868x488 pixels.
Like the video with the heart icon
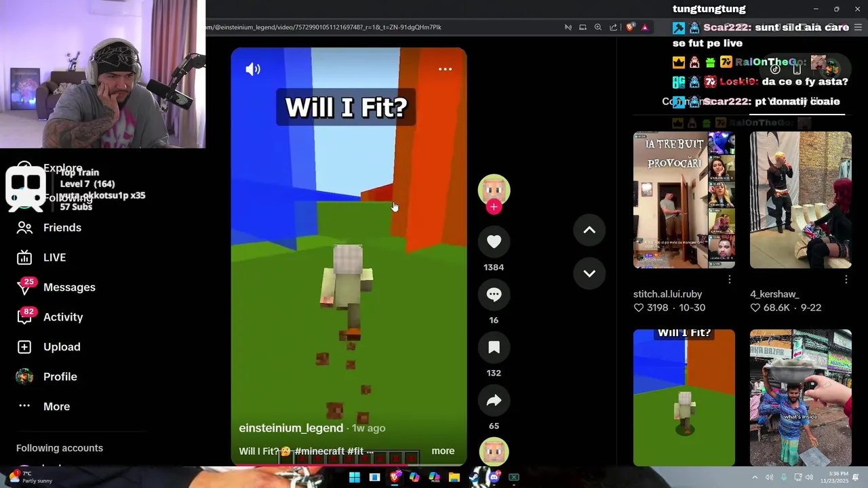click(x=494, y=242)
